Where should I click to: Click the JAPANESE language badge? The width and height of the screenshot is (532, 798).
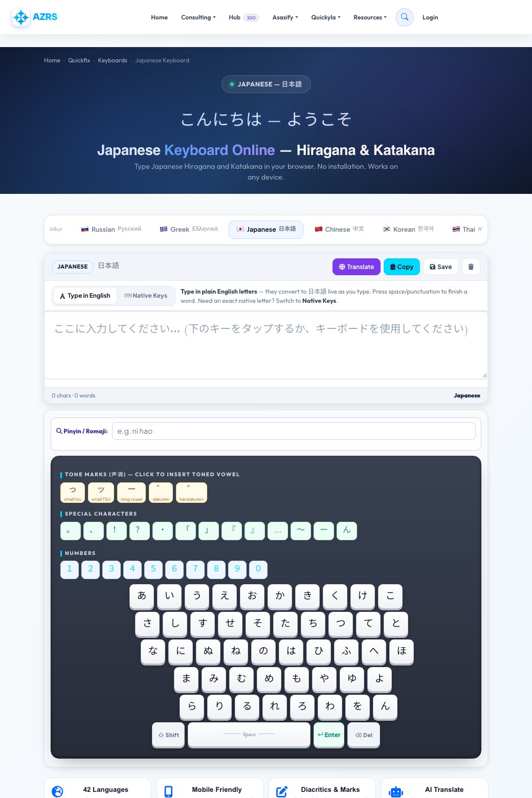pyautogui.click(x=72, y=267)
